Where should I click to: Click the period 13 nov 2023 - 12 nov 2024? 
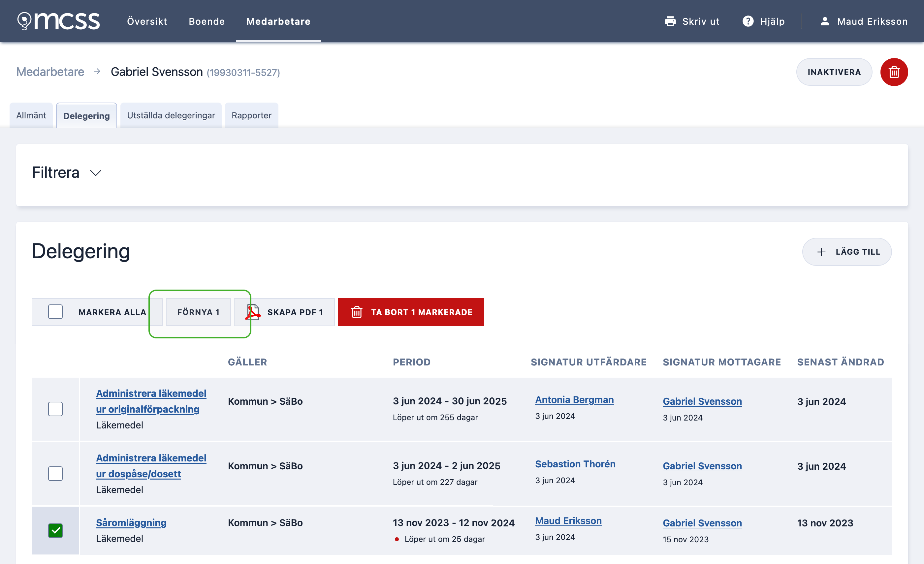coord(454,523)
